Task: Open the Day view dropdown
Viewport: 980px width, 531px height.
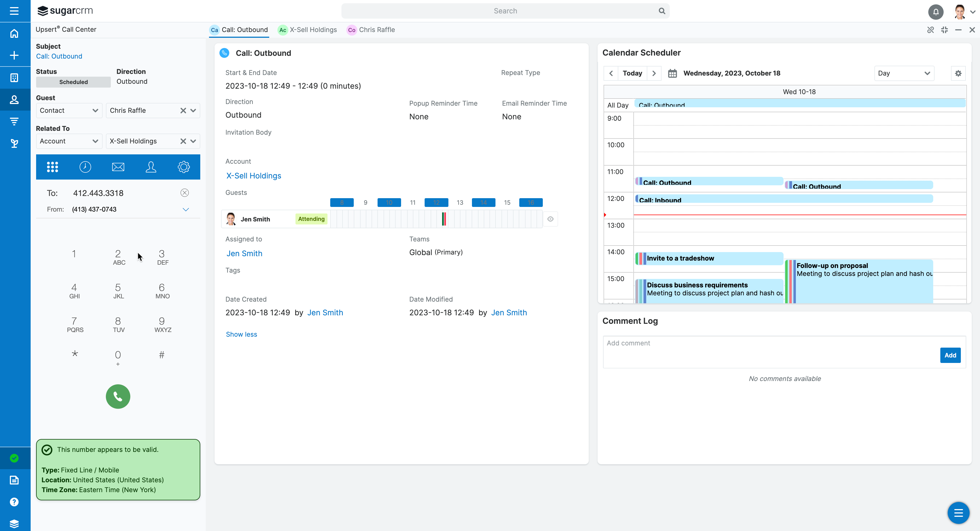Action: click(x=904, y=73)
